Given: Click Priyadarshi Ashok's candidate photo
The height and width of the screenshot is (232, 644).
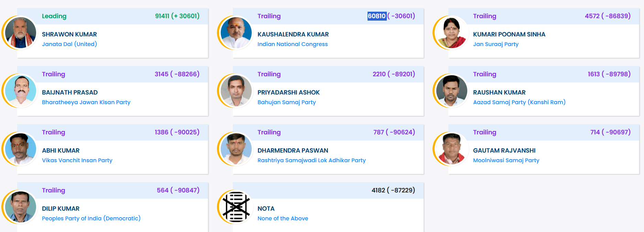Looking at the screenshot, I should (236, 91).
